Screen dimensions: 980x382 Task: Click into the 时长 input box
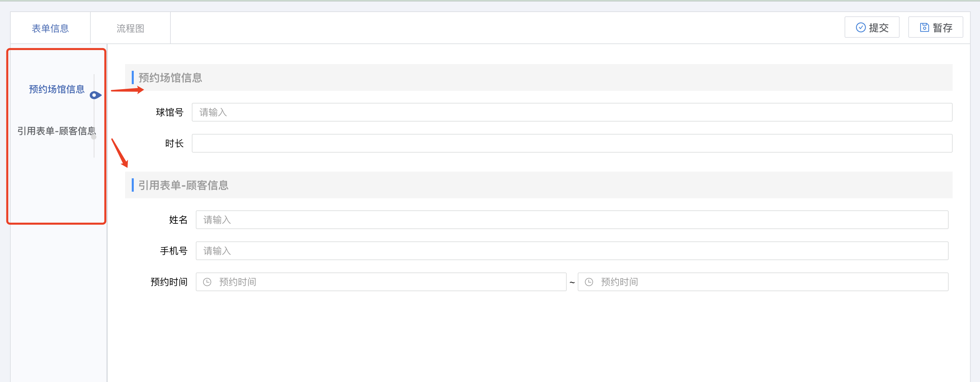[x=571, y=143]
